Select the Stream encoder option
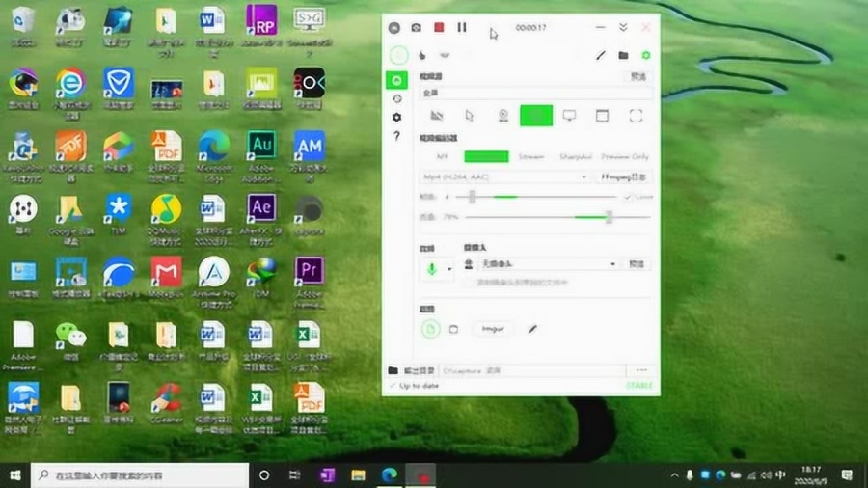 [x=531, y=156]
